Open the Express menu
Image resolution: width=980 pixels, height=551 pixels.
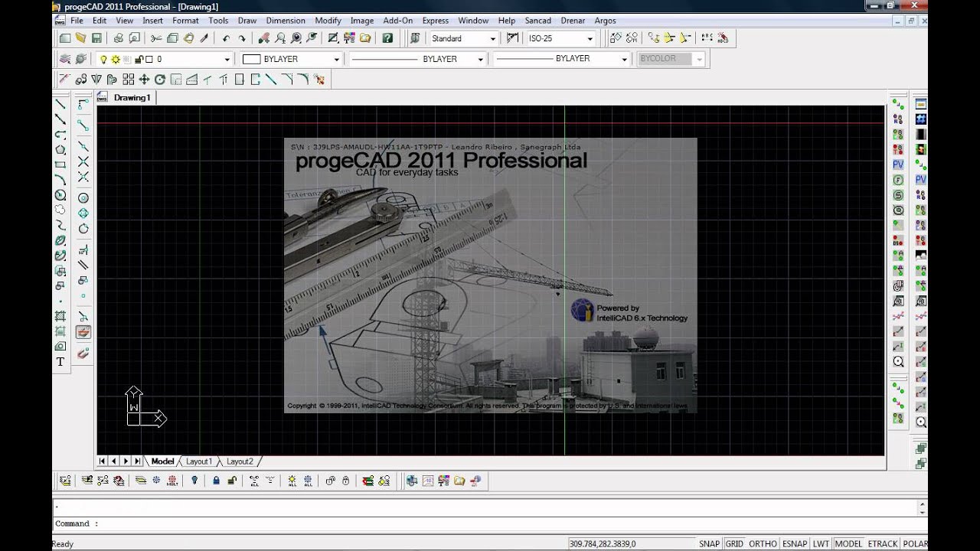pyautogui.click(x=436, y=21)
